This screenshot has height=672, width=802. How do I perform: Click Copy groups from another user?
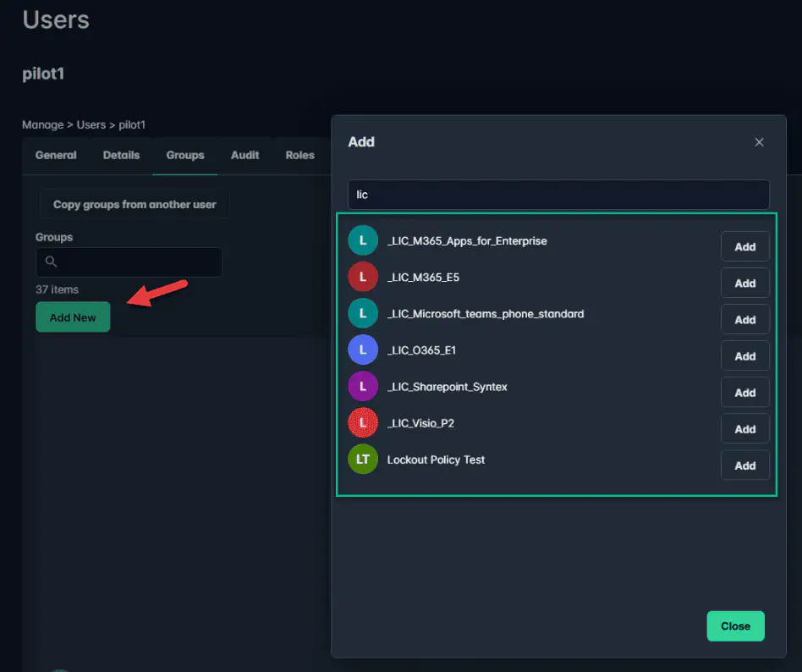click(135, 205)
